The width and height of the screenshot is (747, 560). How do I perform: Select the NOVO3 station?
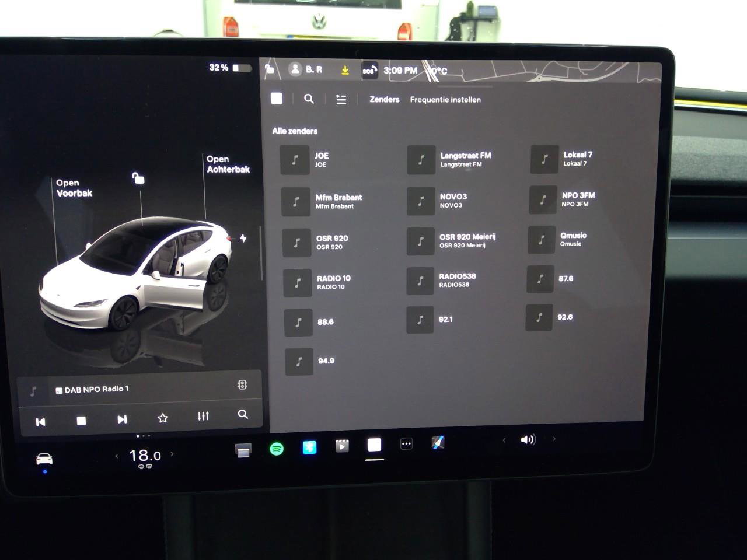point(438,201)
